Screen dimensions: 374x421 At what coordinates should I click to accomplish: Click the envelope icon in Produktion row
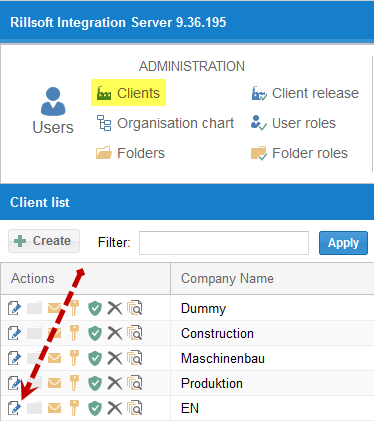point(54,383)
